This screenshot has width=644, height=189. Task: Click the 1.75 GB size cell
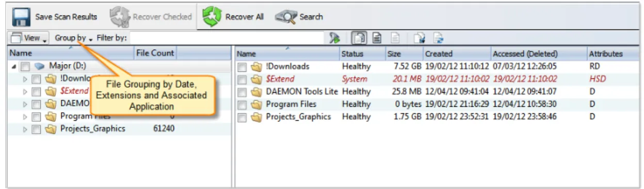click(408, 117)
